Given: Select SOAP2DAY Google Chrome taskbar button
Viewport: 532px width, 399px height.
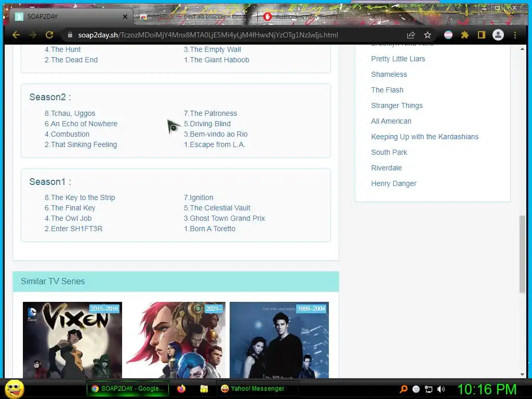Looking at the screenshot, I should point(128,389).
